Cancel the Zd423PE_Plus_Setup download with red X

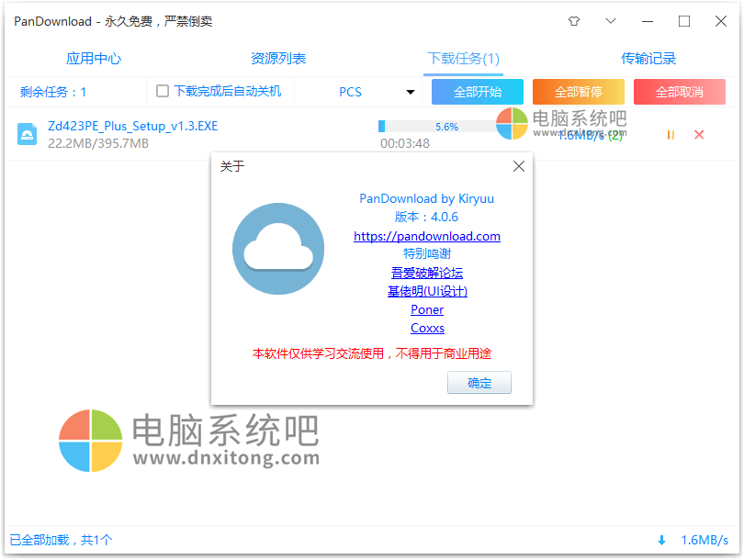pyautogui.click(x=699, y=135)
